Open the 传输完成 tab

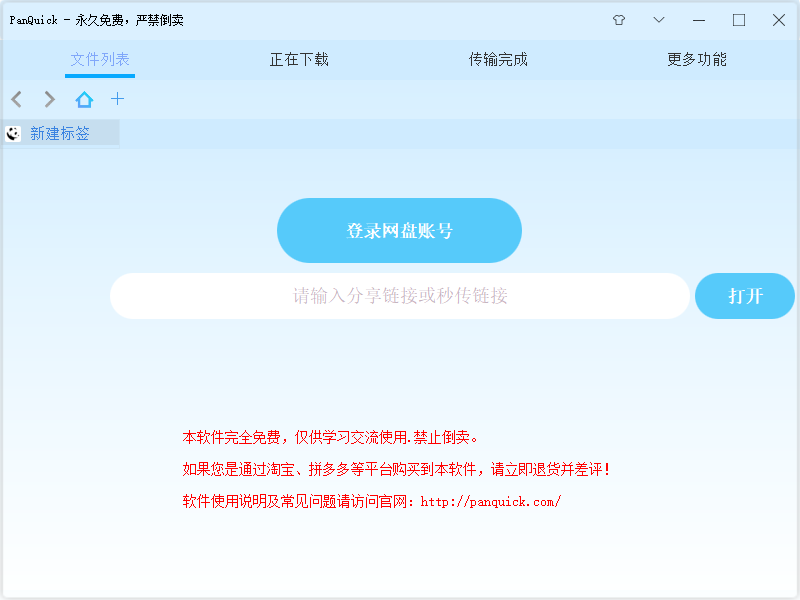tap(498, 60)
